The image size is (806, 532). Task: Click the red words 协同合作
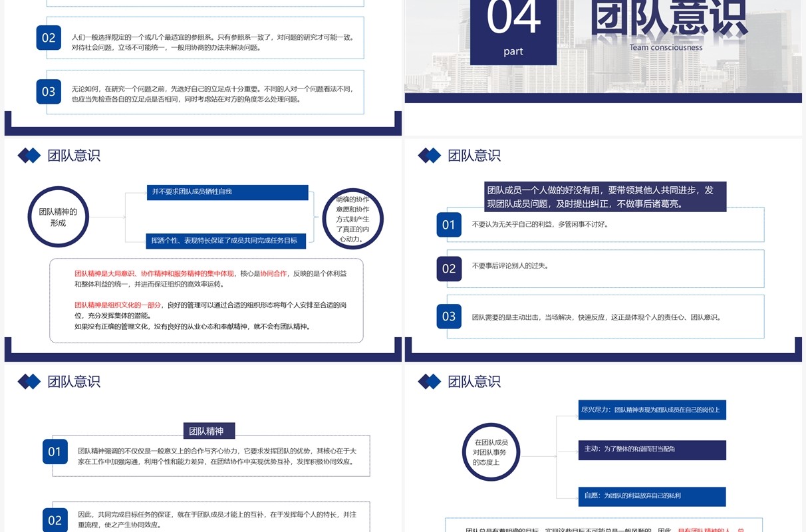click(x=273, y=273)
